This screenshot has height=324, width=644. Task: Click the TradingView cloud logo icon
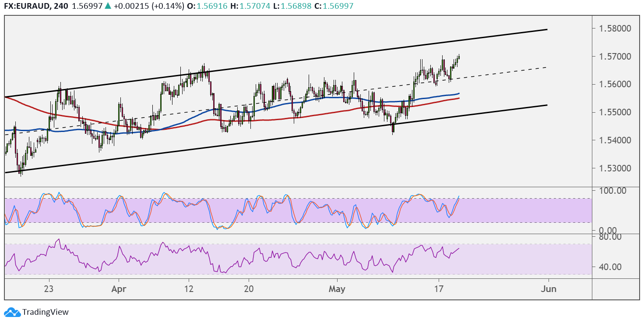point(12,312)
